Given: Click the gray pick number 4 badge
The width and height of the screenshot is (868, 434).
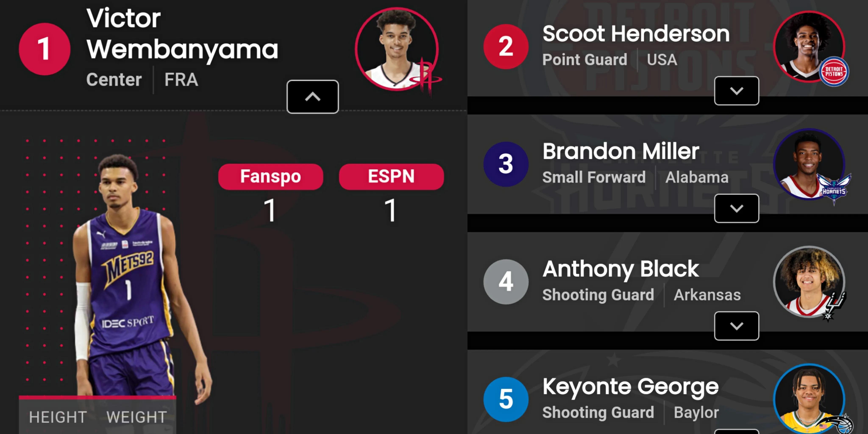Looking at the screenshot, I should point(506,282).
